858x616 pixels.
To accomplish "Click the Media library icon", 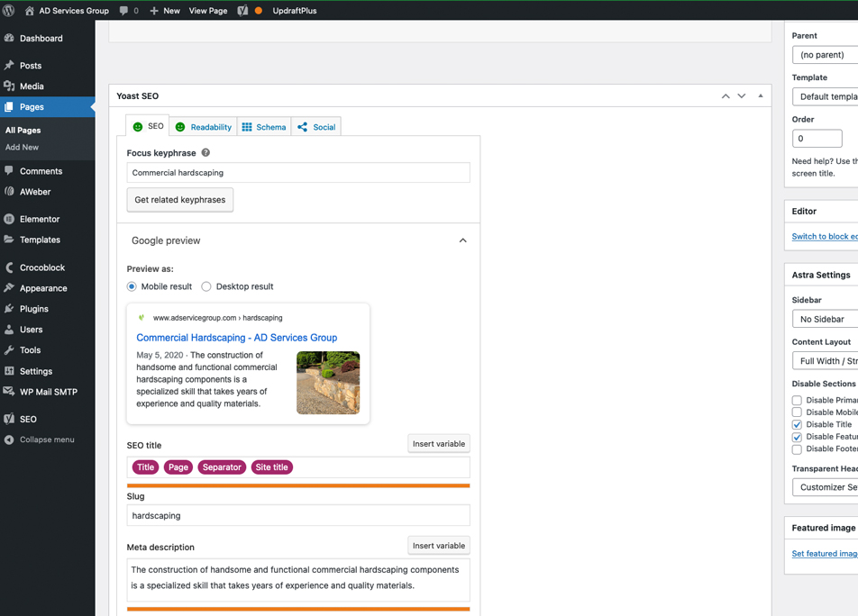I will point(9,86).
